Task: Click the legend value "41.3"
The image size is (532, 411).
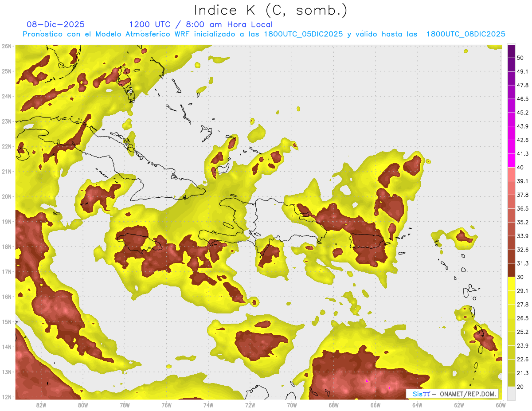Action: (x=522, y=154)
